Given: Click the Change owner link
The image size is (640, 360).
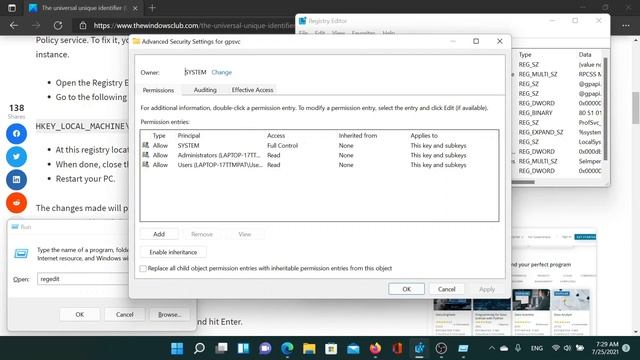Looking at the screenshot, I should pos(222,72).
